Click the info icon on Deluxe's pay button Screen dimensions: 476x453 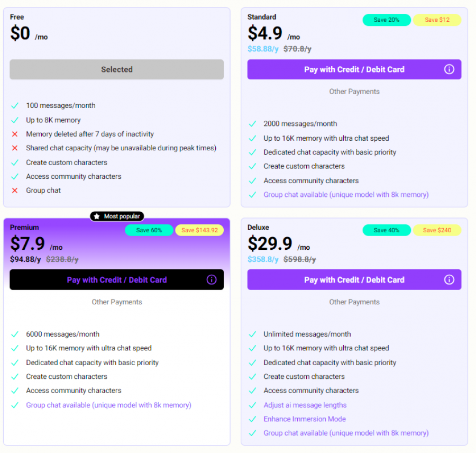(x=449, y=279)
